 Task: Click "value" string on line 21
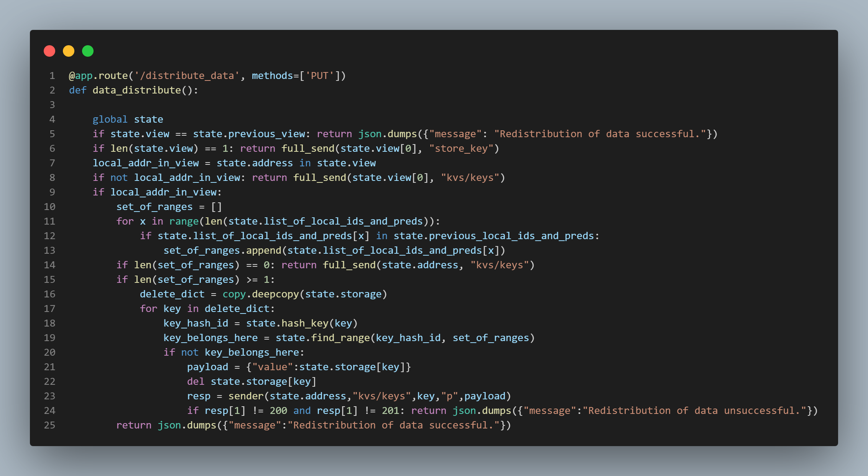click(x=273, y=367)
